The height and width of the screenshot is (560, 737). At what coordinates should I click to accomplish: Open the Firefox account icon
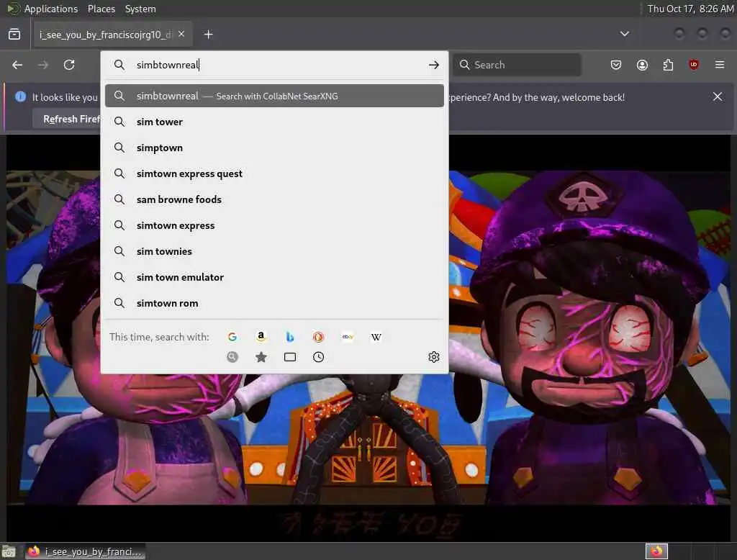point(642,65)
